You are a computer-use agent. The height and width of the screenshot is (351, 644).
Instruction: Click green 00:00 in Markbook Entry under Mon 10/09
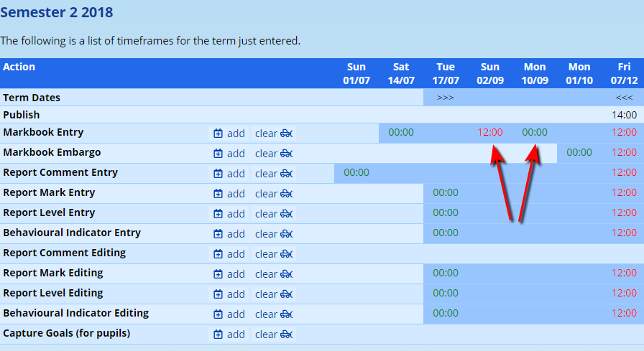point(534,132)
